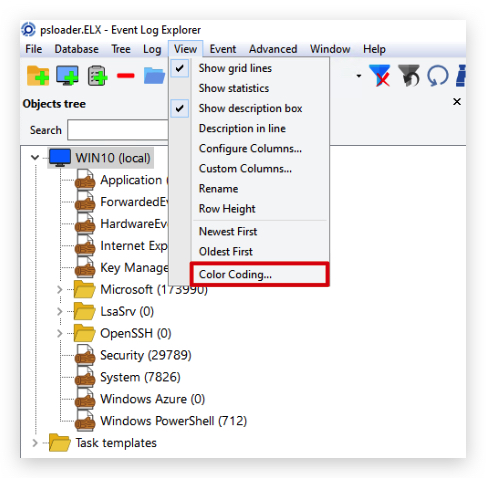The image size is (486, 478).
Task: Click the Task templates folder icon
Action: tap(60, 443)
